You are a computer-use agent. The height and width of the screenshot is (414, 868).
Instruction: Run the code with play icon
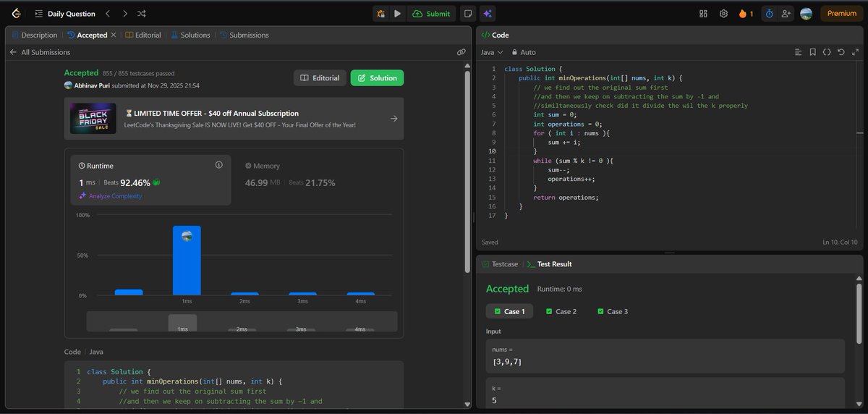tap(397, 13)
